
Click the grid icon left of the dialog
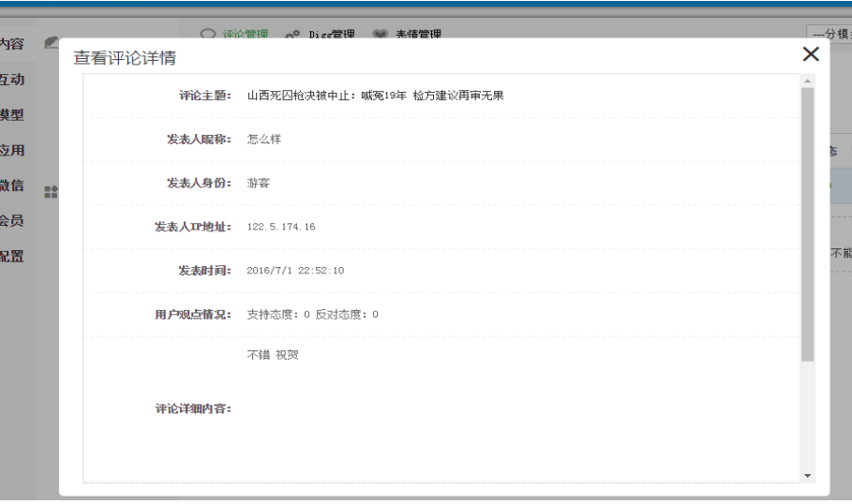[52, 191]
